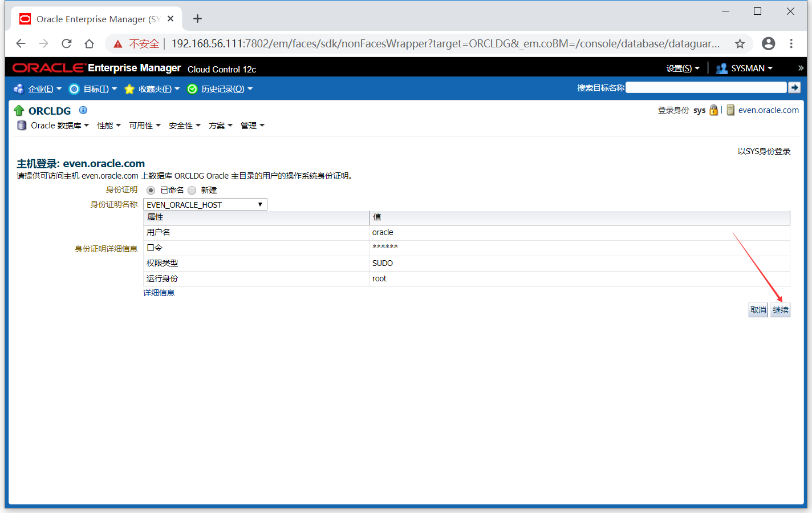Image resolution: width=812 pixels, height=513 pixels.
Task: Click the username value oracle
Action: click(383, 232)
